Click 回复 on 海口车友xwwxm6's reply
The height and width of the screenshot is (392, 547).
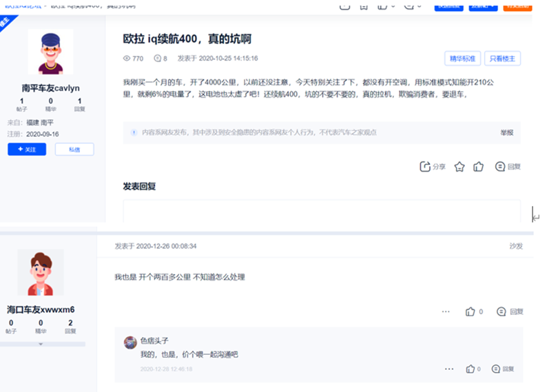[x=510, y=311]
